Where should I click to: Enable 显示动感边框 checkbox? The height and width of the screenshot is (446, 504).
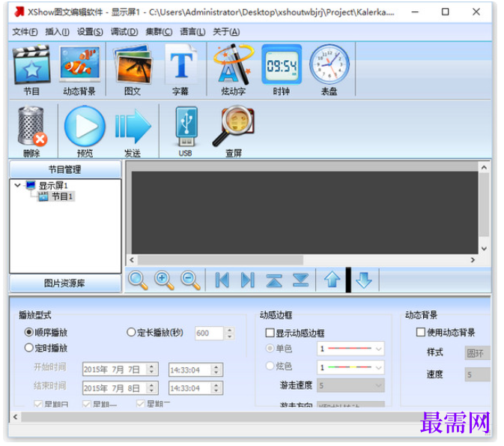click(270, 332)
